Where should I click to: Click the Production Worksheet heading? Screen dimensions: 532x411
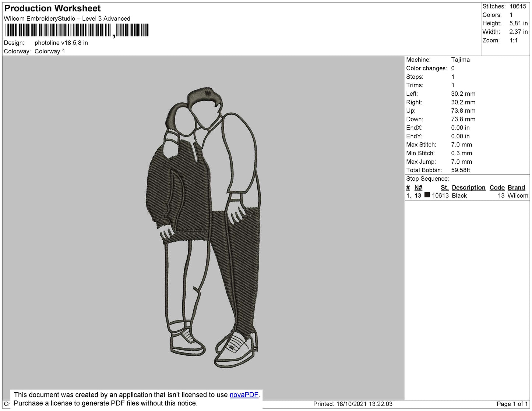53,8
